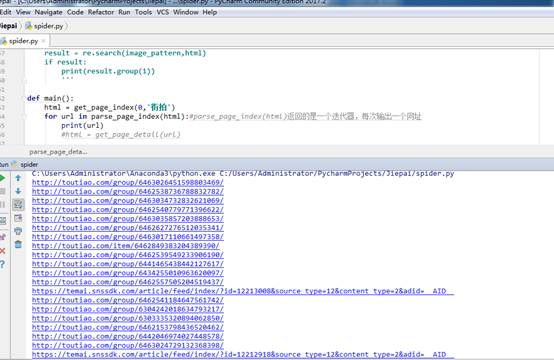Viewport: 554px width, 360px height.
Task: Close the Run panel with red X
Action: pyautogui.click(x=2, y=251)
